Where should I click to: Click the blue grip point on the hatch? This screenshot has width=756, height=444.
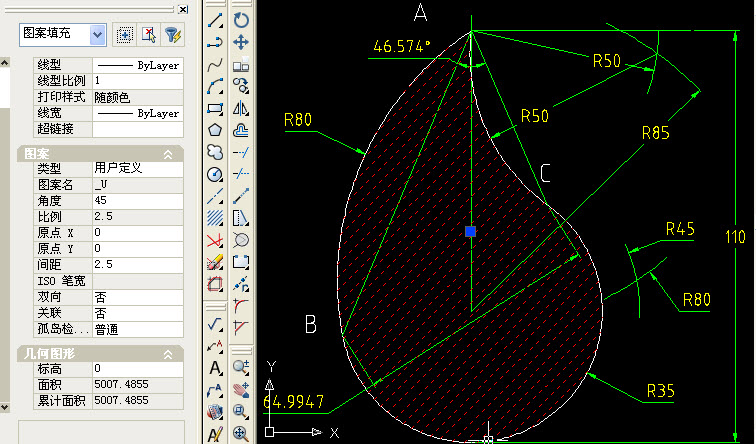[471, 232]
